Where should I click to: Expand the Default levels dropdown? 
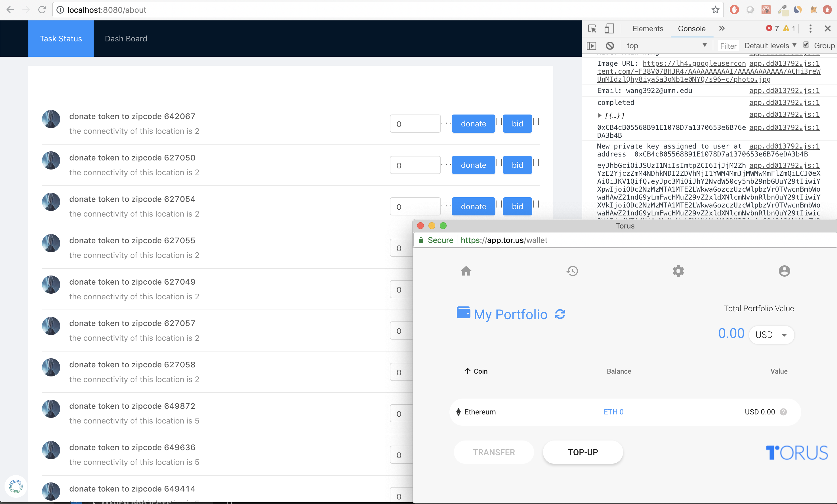[x=770, y=45]
